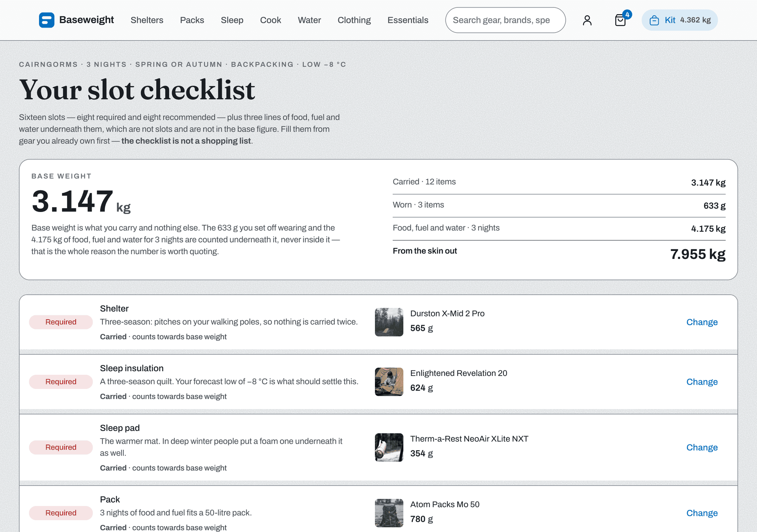Viewport: 757px width, 532px height.
Task: Click the 624 g quilt weight
Action: pyautogui.click(x=421, y=388)
